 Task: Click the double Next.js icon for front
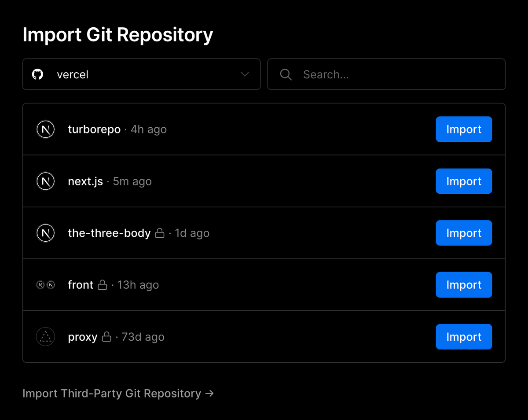[45, 285]
